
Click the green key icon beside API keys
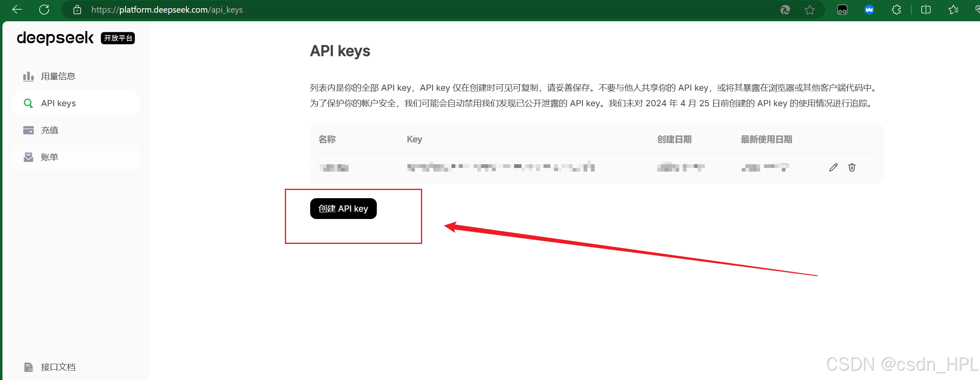[x=28, y=103]
